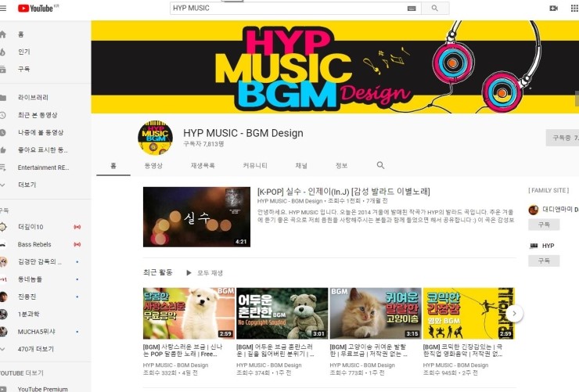Open the orange kitten BGM thumbnail
This screenshot has height=392, width=579.
pyautogui.click(x=376, y=314)
